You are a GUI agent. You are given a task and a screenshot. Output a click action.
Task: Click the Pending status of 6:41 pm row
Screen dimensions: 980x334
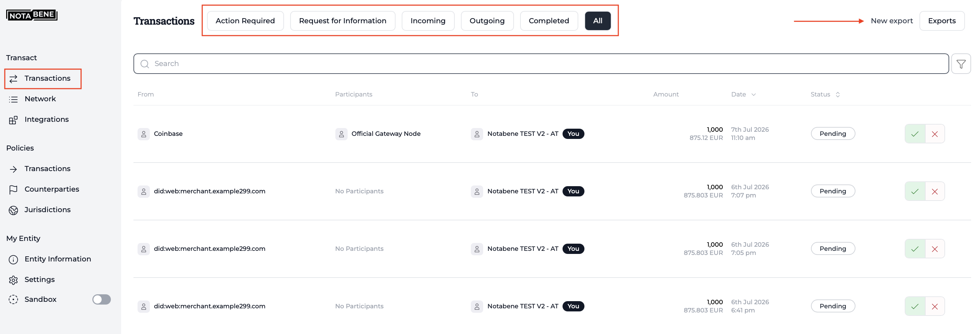(x=833, y=306)
